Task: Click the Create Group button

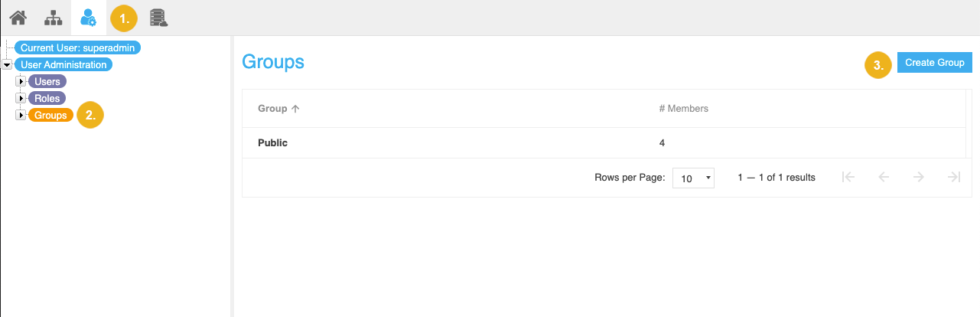Action: 934,63
